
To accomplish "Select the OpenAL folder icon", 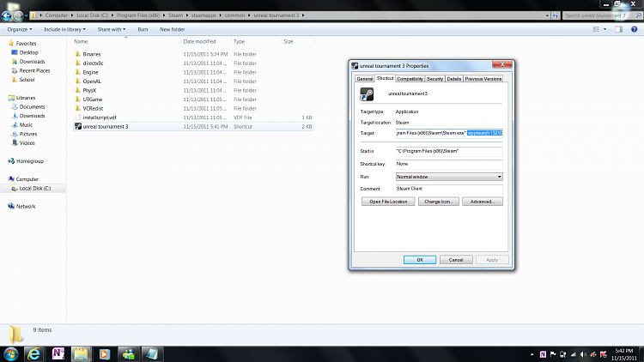I will (77, 81).
